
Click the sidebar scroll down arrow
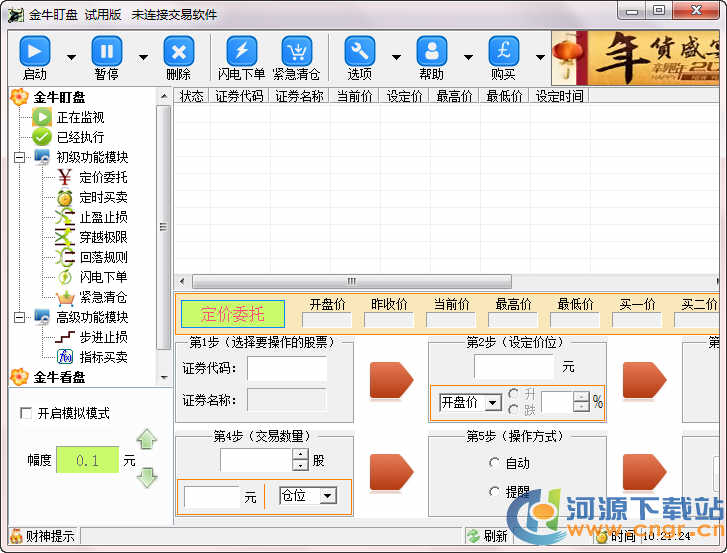point(164,377)
